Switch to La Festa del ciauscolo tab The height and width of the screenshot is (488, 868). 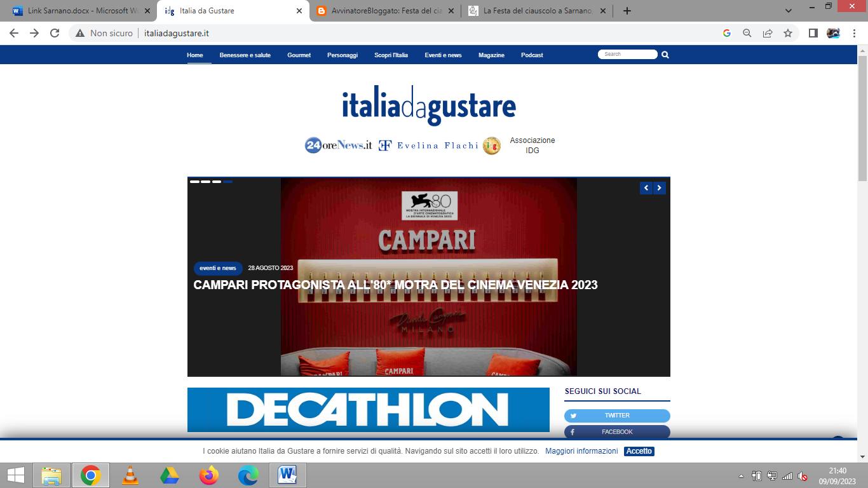click(538, 10)
